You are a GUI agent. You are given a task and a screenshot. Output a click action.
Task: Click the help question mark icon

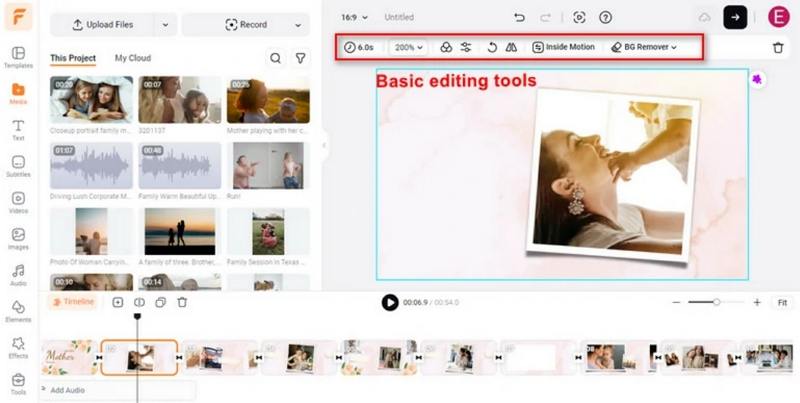(605, 17)
